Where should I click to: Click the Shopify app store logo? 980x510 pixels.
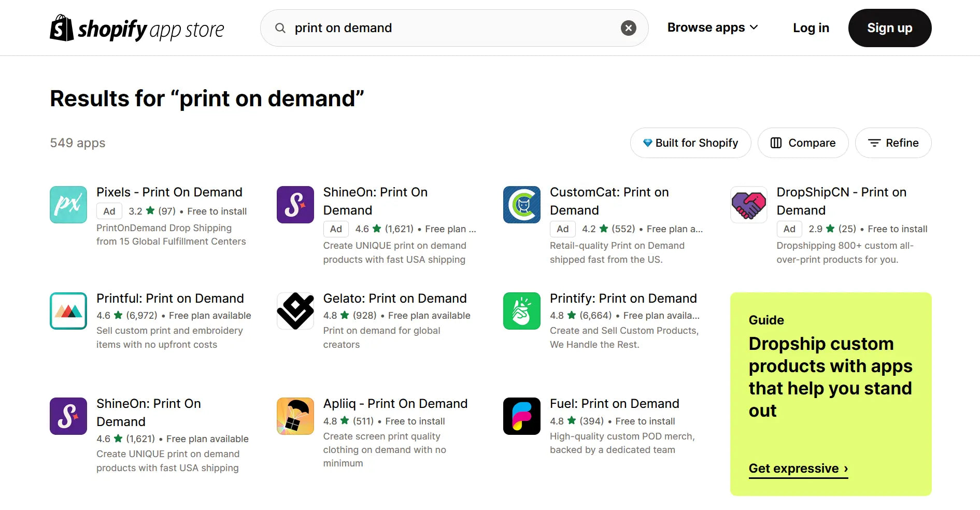pos(136,27)
